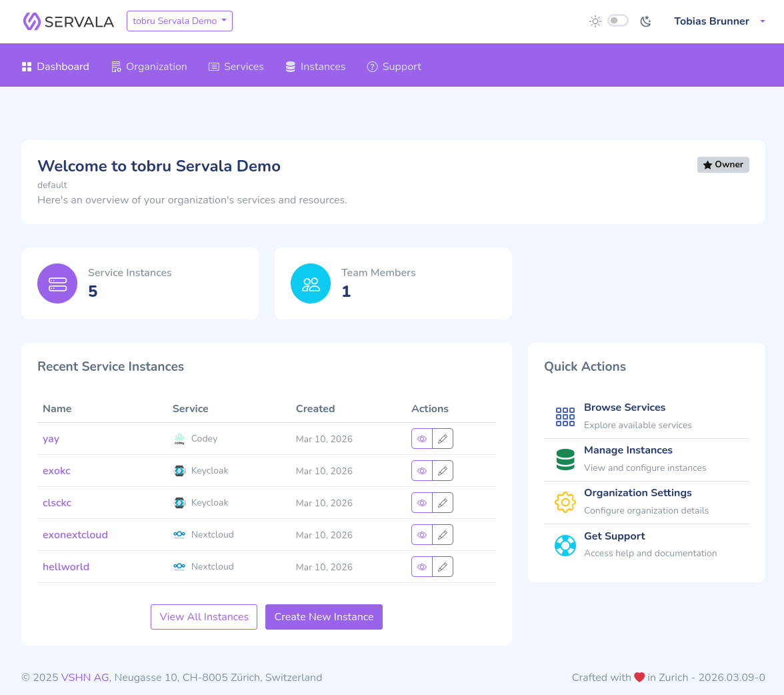Click the 'Recent Service Instances' heading

(111, 367)
